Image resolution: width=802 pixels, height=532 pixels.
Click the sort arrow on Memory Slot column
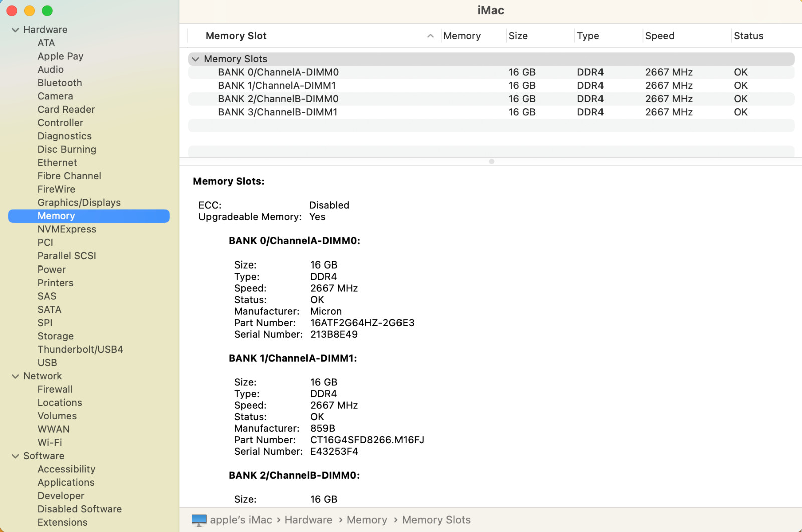coord(430,36)
